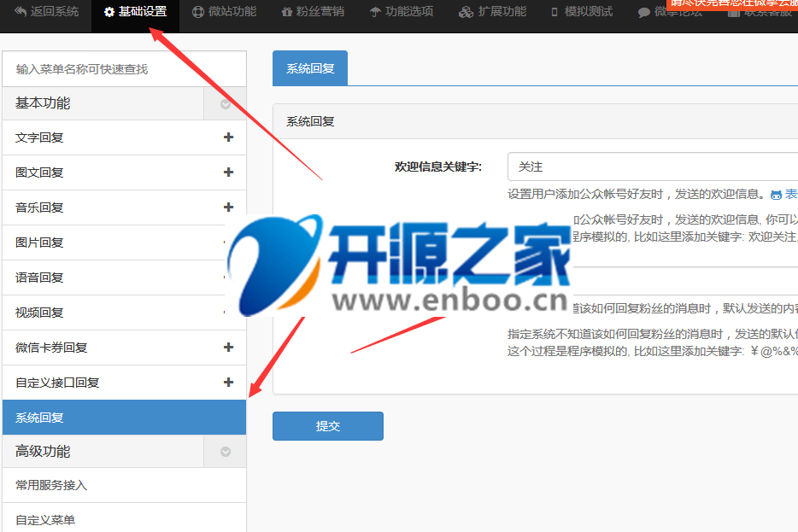Image resolution: width=798 pixels, height=532 pixels.
Task: Click the back arrow icon beside 返回系统
Action: click(x=21, y=11)
